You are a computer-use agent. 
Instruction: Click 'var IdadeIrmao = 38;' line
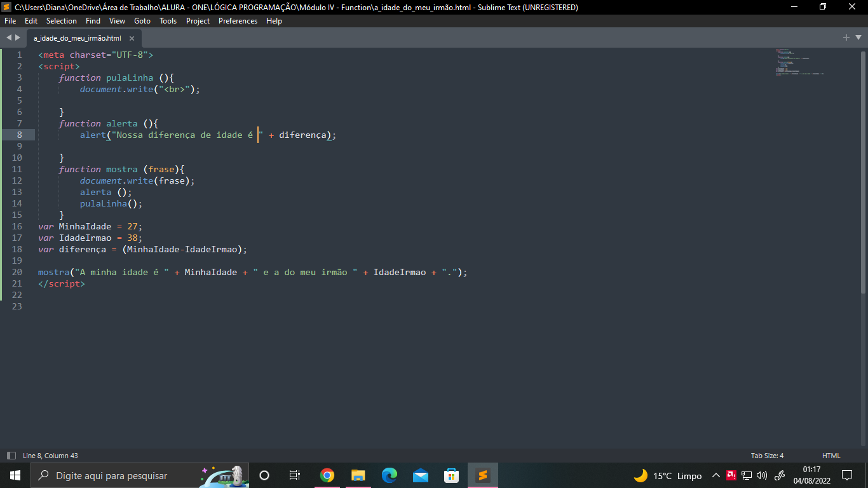[x=90, y=238]
